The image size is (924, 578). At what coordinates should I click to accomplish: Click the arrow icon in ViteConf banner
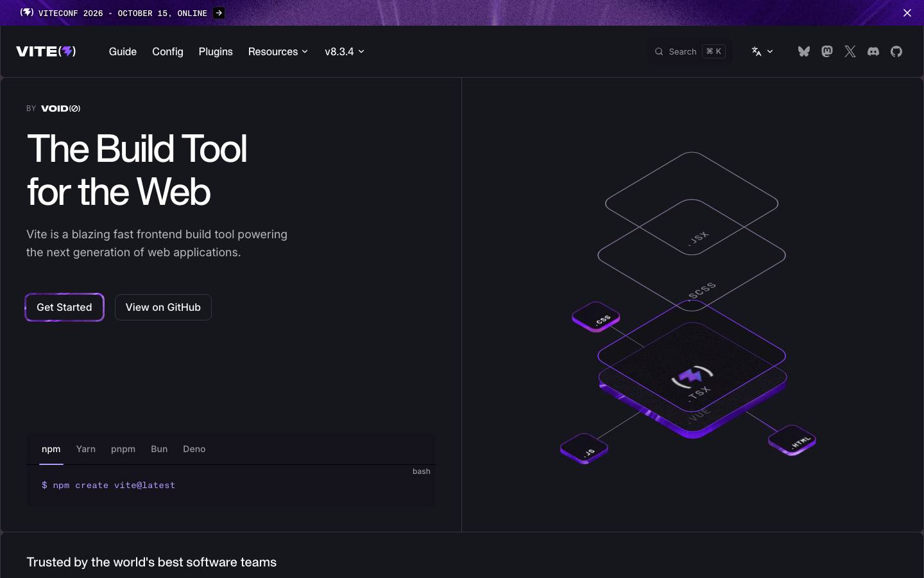tap(219, 13)
